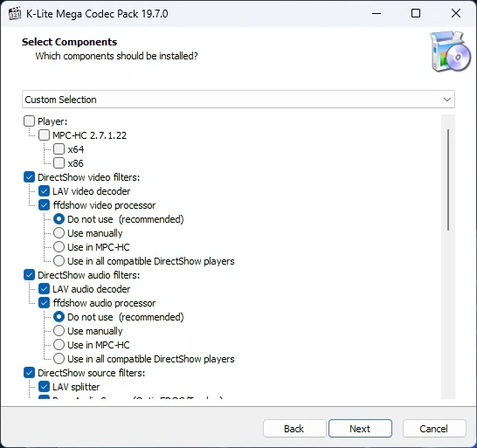Toggle ffdshow audio processor checkbox
The height and width of the screenshot is (448, 477).
(44, 303)
